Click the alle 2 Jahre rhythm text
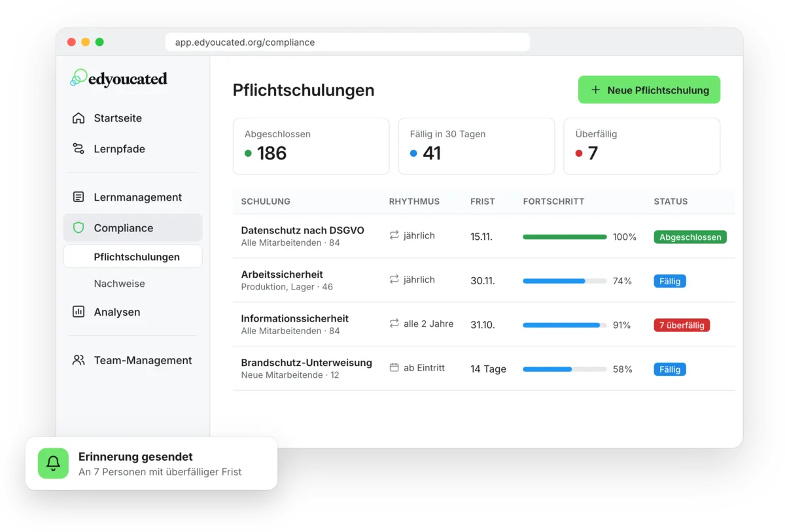785x532 pixels. (x=428, y=324)
